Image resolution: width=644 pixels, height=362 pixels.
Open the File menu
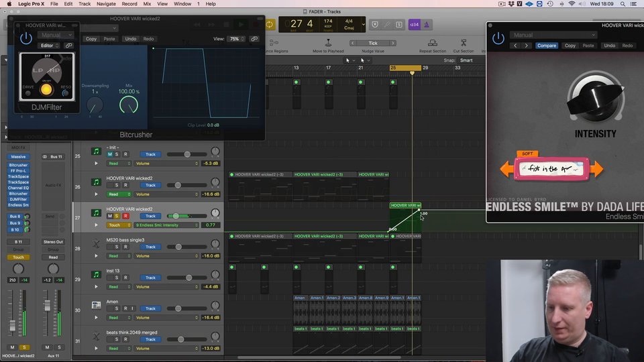tap(54, 4)
